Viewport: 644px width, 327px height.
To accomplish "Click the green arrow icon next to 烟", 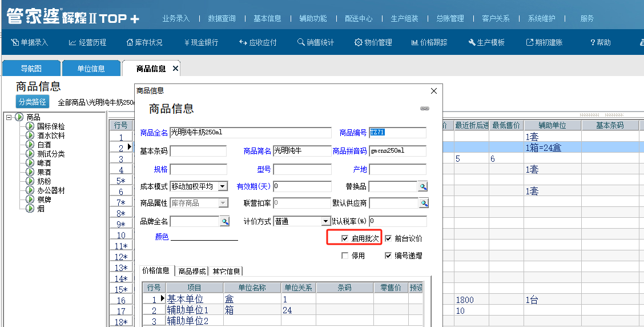I will point(30,208).
